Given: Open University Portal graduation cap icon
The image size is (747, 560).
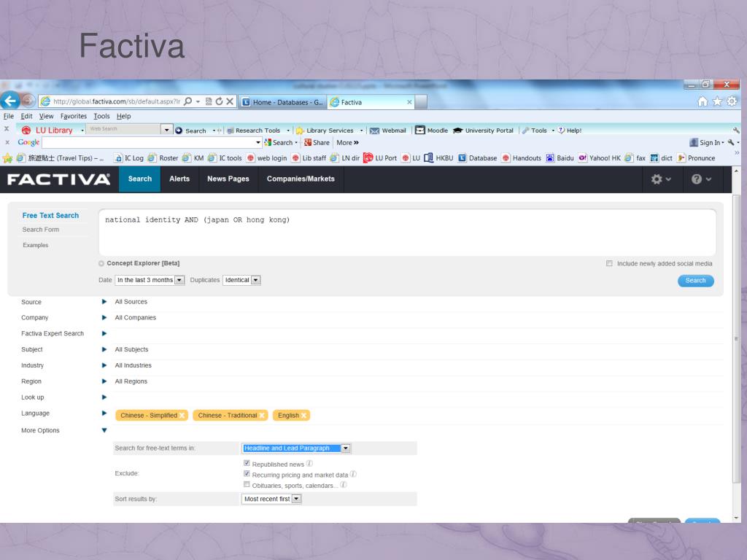Looking at the screenshot, I should [x=458, y=131].
